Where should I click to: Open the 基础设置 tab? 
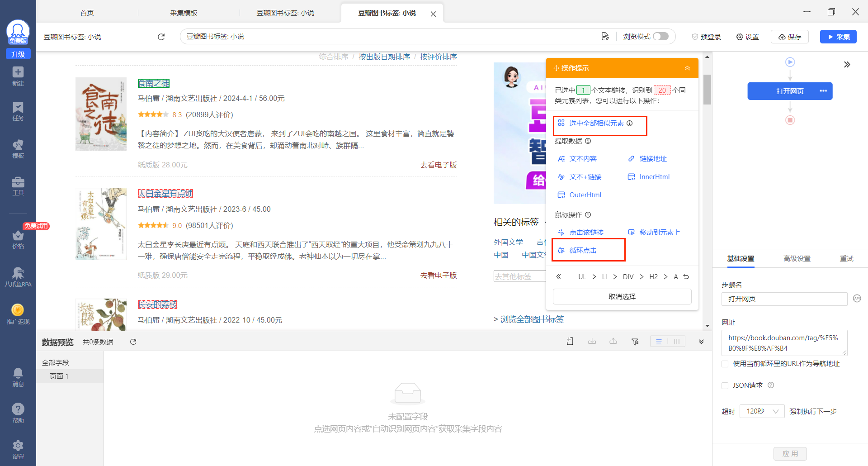tap(741, 258)
